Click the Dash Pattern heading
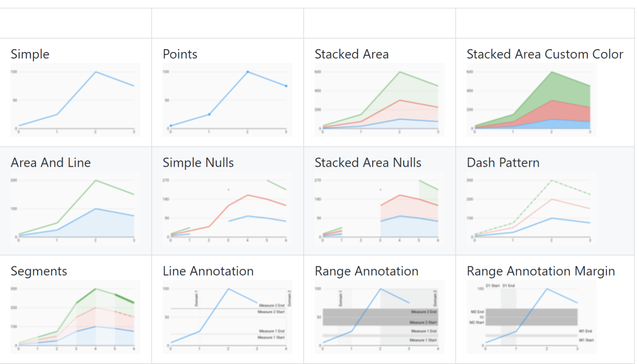This screenshot has height=364, width=639. 503,163
